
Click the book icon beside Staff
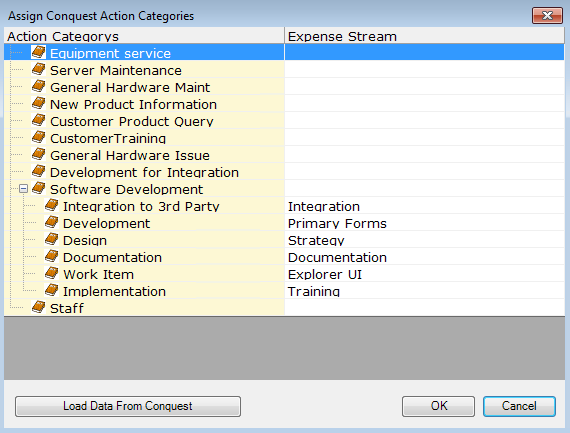coord(38,307)
